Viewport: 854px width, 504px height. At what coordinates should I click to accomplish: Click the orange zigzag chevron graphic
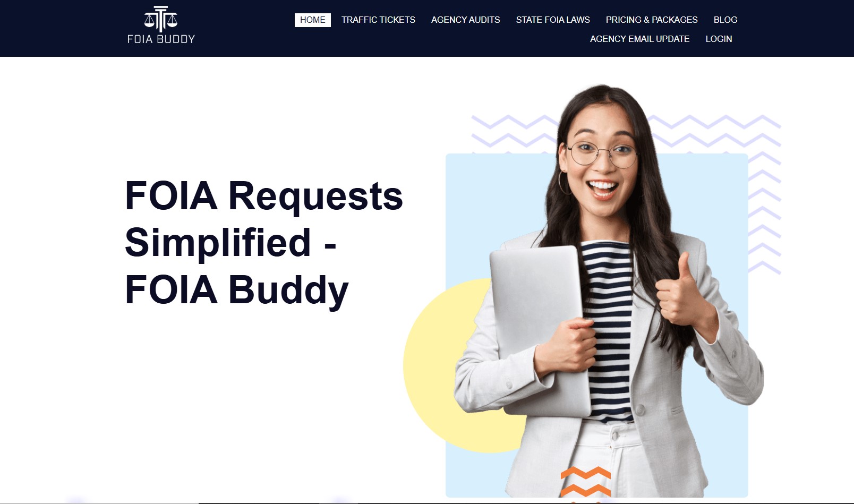coord(586,482)
